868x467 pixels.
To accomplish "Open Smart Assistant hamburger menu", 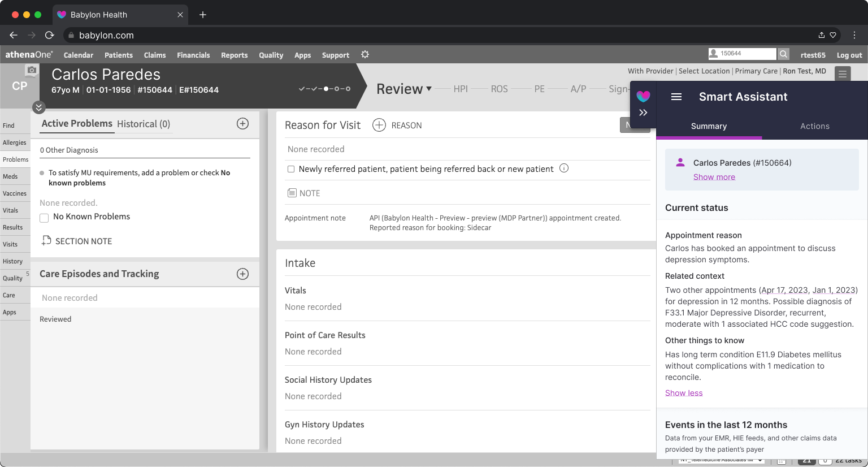I will click(x=676, y=97).
